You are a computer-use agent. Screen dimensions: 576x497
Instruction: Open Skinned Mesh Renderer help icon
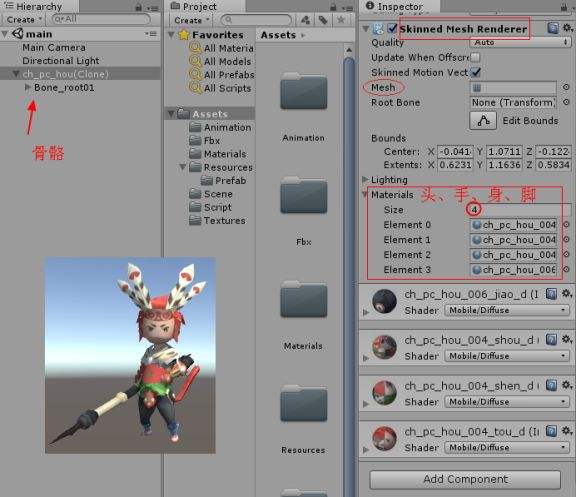pyautogui.click(x=552, y=28)
